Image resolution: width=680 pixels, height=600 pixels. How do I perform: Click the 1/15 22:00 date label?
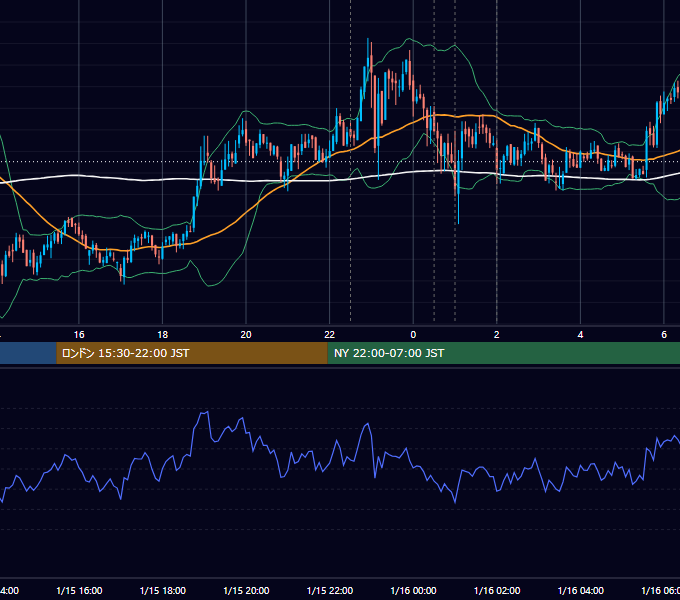[330, 590]
